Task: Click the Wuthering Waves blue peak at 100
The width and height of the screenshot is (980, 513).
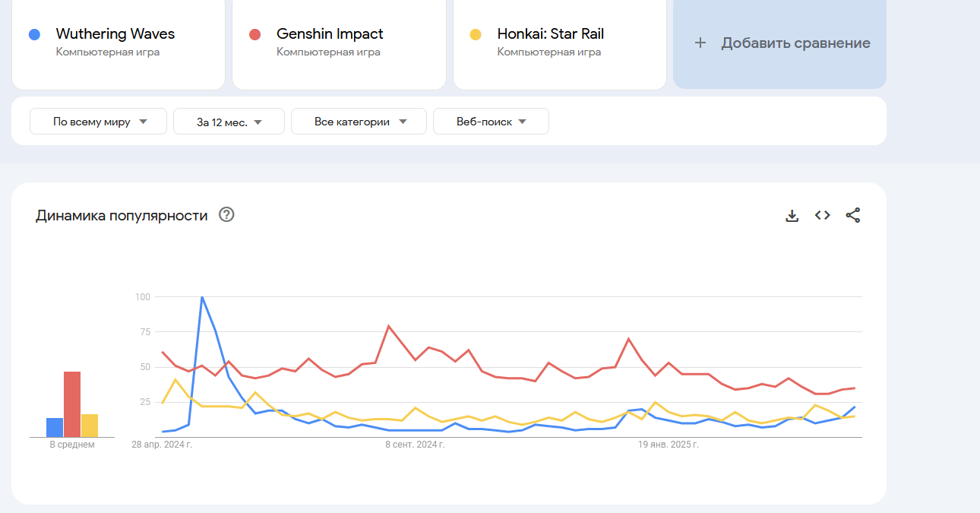Action: tap(202, 297)
